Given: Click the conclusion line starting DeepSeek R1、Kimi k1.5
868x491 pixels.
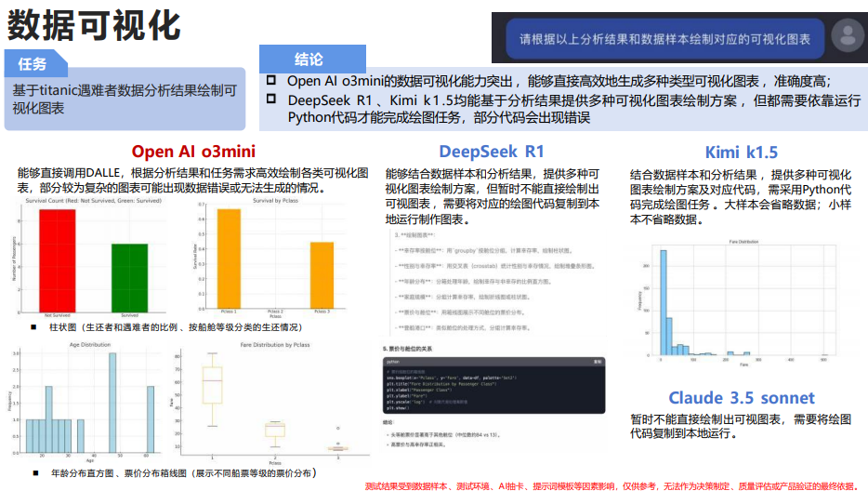Looking at the screenshot, I should point(574,109).
